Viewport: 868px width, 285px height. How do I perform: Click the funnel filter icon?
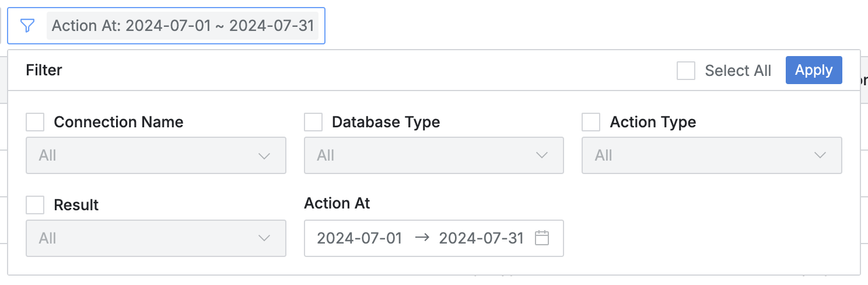[27, 26]
